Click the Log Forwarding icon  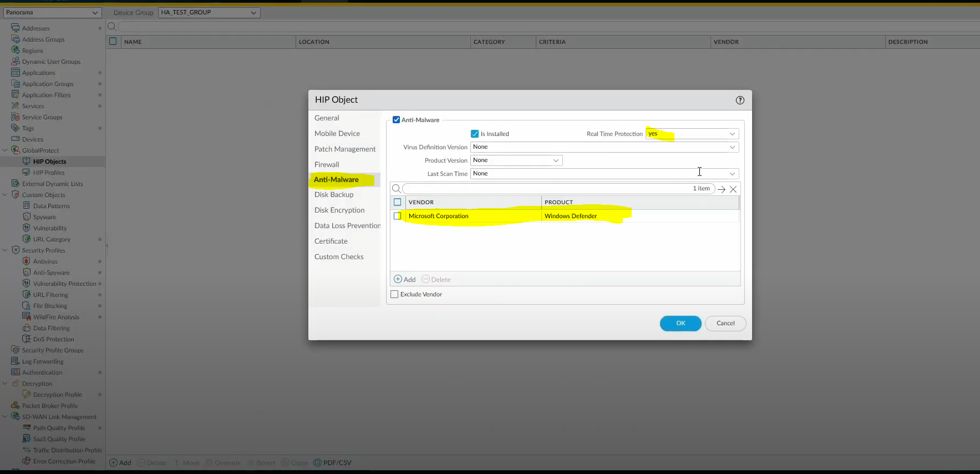click(x=16, y=361)
